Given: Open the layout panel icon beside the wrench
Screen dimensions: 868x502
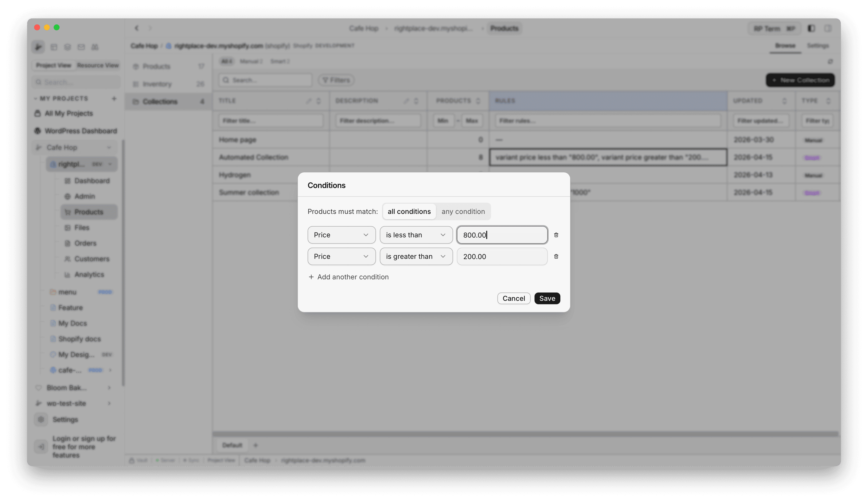Looking at the screenshot, I should pyautogui.click(x=54, y=47).
